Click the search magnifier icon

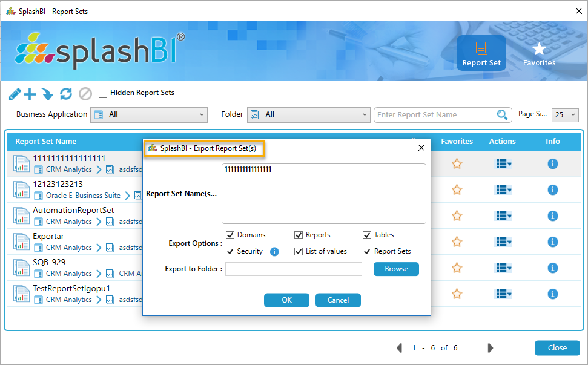coord(502,115)
